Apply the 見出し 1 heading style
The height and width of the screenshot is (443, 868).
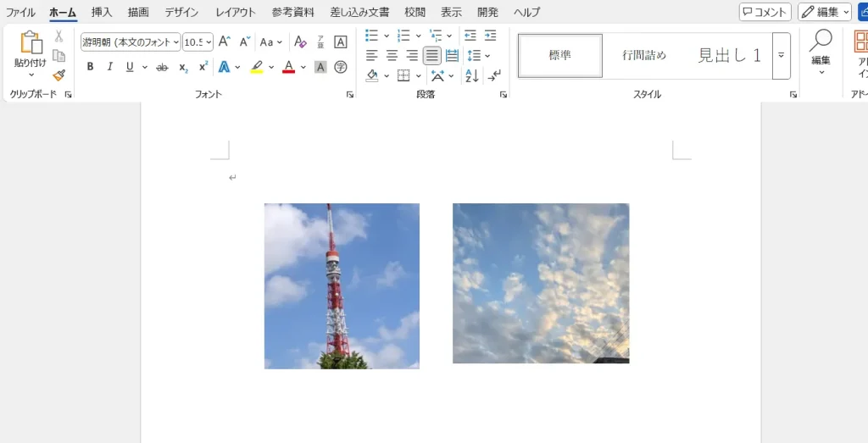click(x=729, y=56)
